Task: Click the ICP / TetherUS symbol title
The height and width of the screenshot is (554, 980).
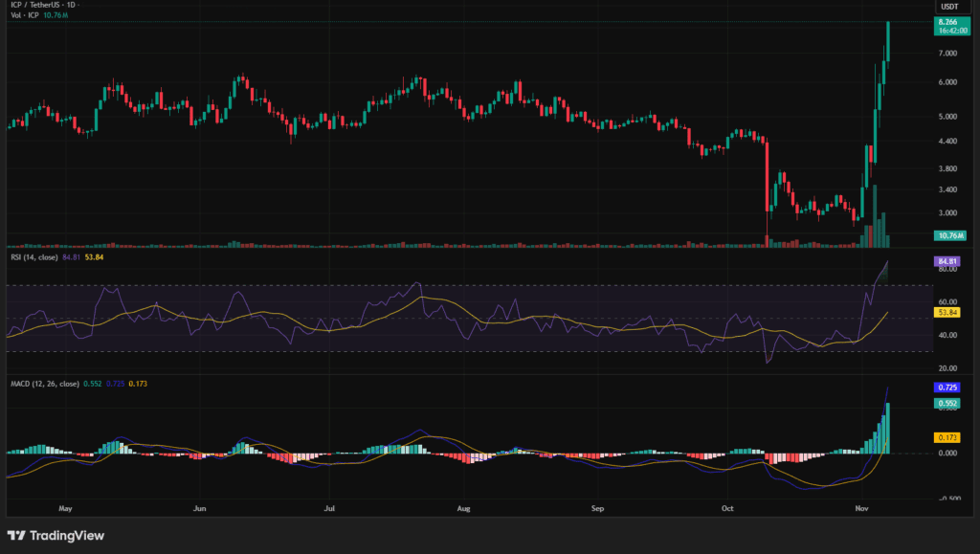Action: pyautogui.click(x=42, y=7)
